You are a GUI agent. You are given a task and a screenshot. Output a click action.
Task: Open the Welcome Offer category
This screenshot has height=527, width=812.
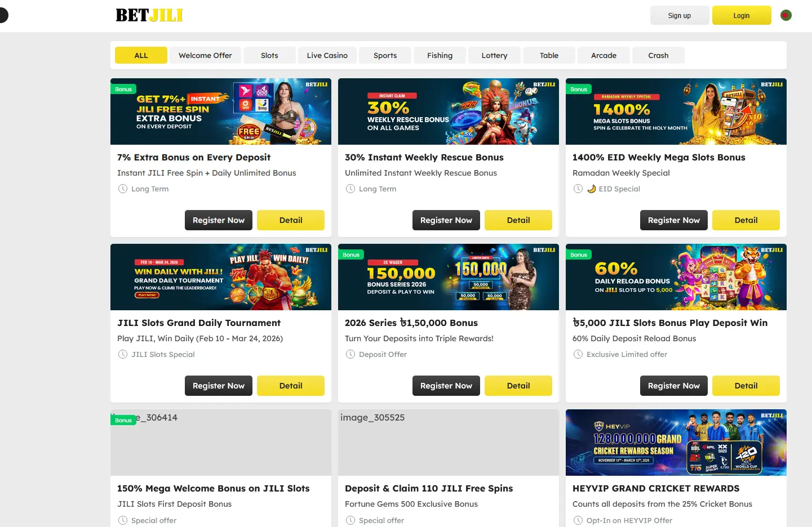[x=205, y=55]
